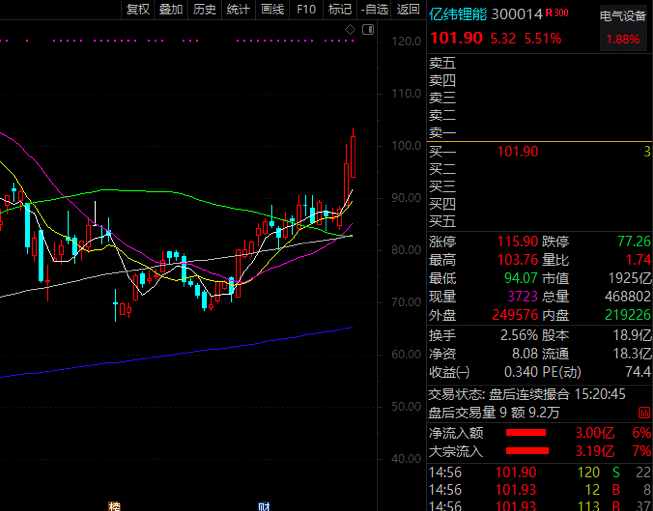
Task: Click 换手 turnover value 2.56%
Action: point(519,335)
